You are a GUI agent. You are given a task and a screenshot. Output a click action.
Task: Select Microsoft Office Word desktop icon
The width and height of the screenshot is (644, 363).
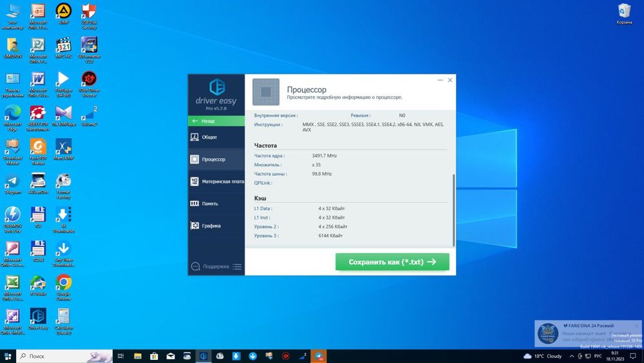[x=38, y=84]
